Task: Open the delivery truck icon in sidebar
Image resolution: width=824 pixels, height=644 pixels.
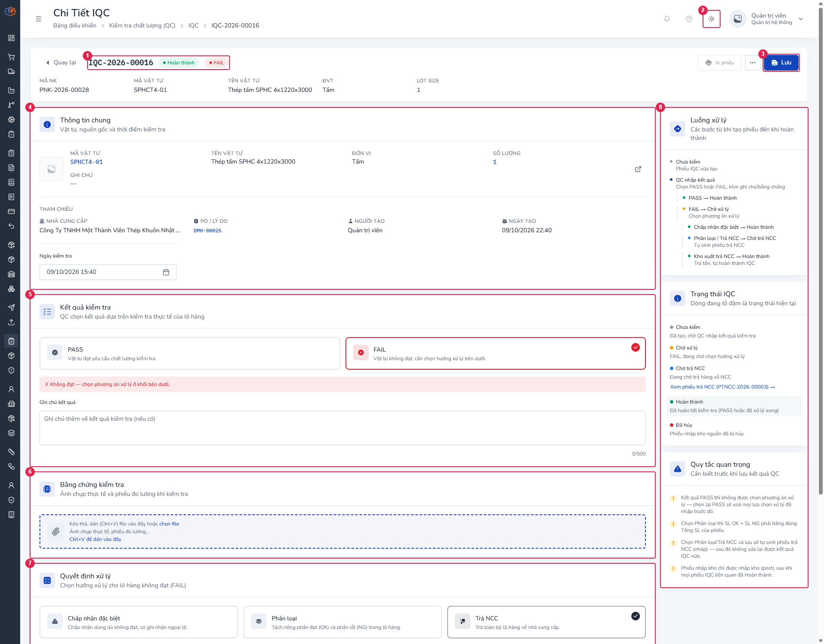Action: 11,71
